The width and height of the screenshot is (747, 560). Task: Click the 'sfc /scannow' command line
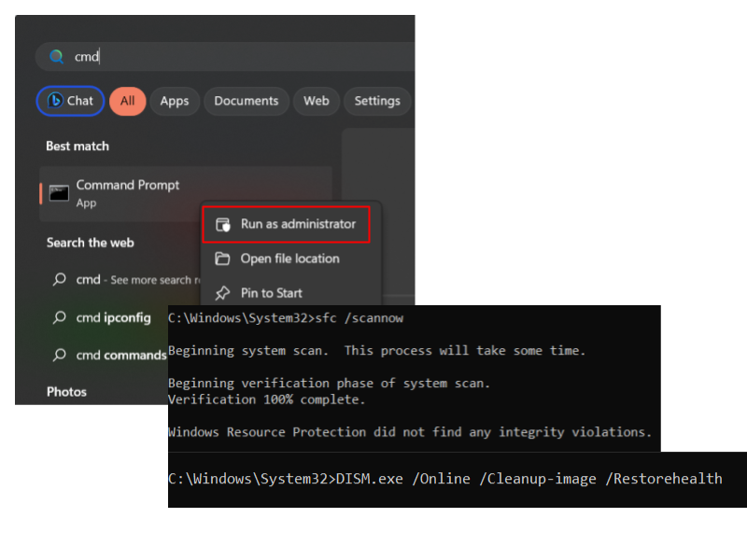286,318
